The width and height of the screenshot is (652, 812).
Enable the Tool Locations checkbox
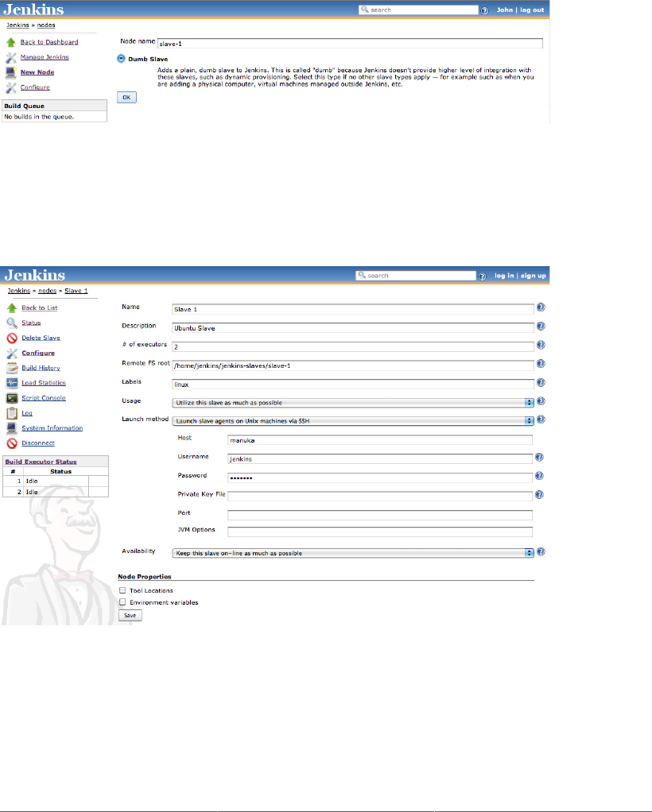[122, 590]
